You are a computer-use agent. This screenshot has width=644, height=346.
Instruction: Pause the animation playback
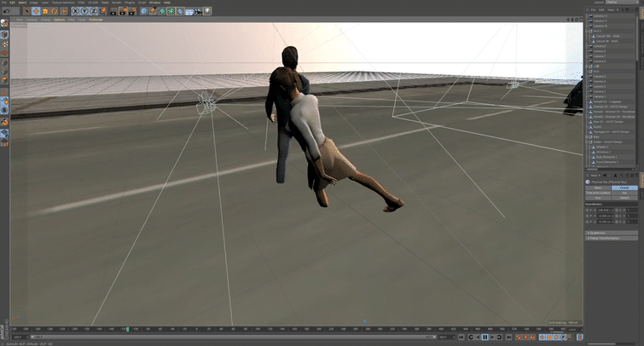(485, 337)
